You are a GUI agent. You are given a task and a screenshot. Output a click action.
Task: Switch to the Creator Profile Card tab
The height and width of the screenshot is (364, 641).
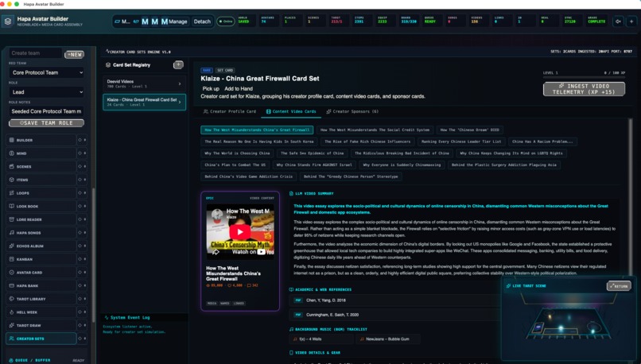[x=230, y=111]
